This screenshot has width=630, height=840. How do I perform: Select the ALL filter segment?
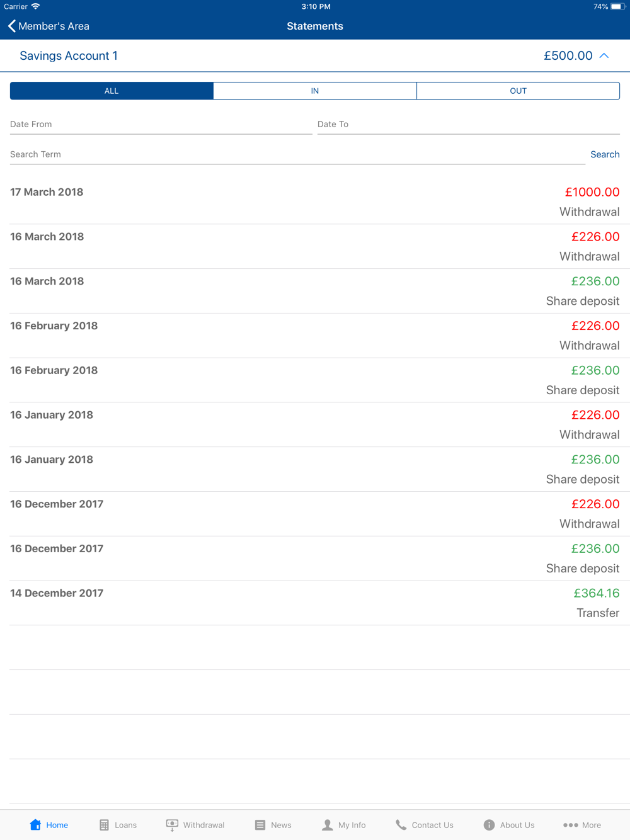click(x=112, y=91)
